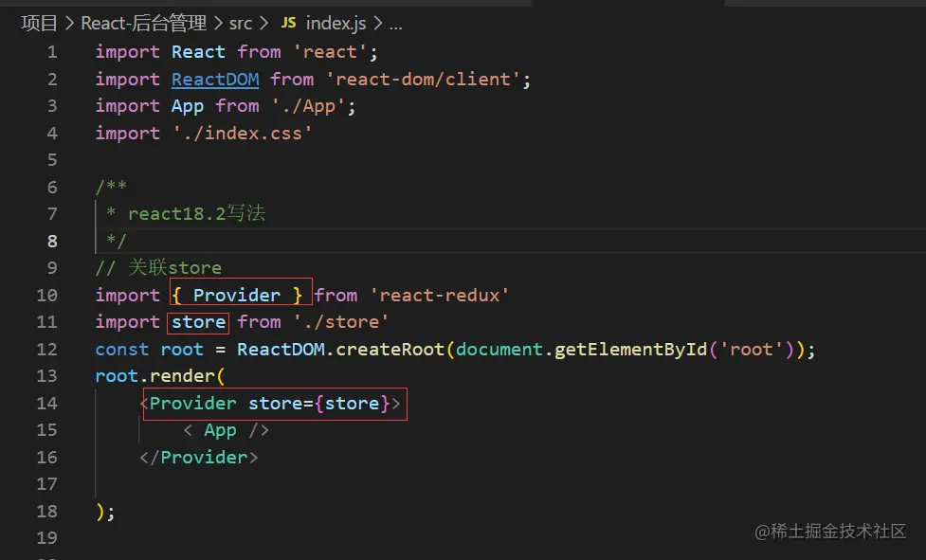Click 'store' identifier on line 11
The width and height of the screenshot is (926, 560).
tap(198, 322)
